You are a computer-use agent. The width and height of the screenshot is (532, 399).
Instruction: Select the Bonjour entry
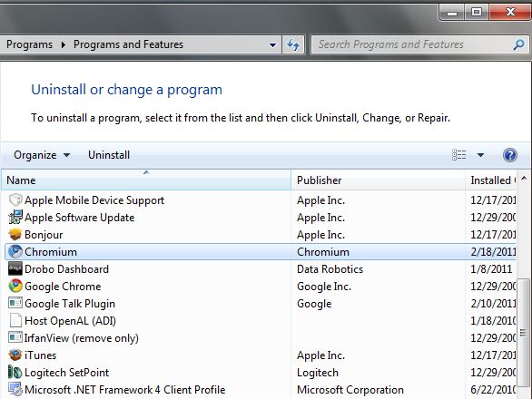coord(44,235)
